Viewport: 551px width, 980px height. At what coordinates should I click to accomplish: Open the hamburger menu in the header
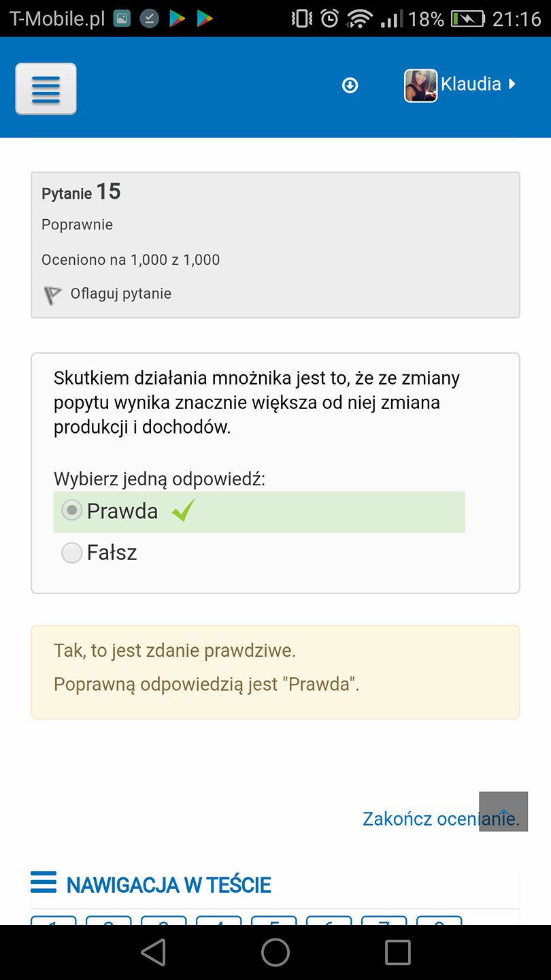pos(46,88)
